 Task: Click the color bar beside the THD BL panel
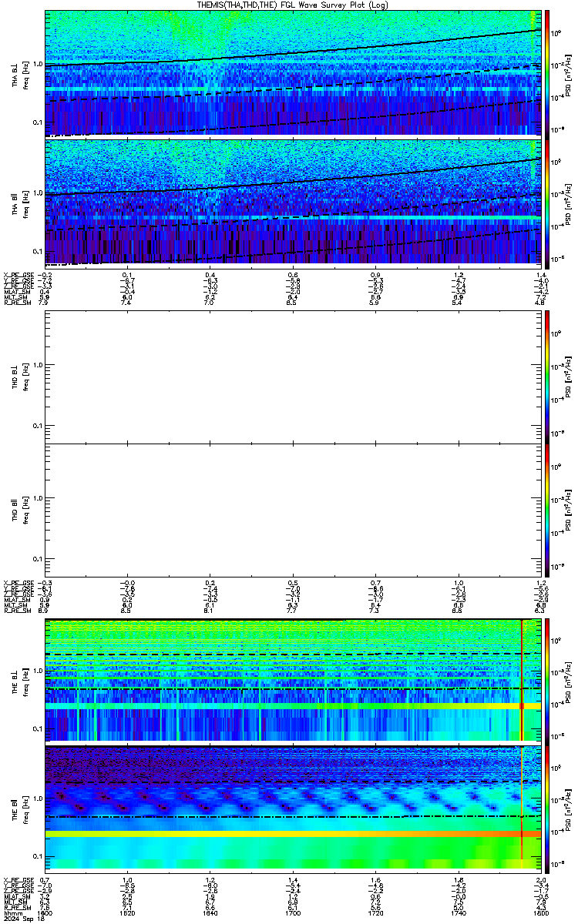click(x=548, y=376)
